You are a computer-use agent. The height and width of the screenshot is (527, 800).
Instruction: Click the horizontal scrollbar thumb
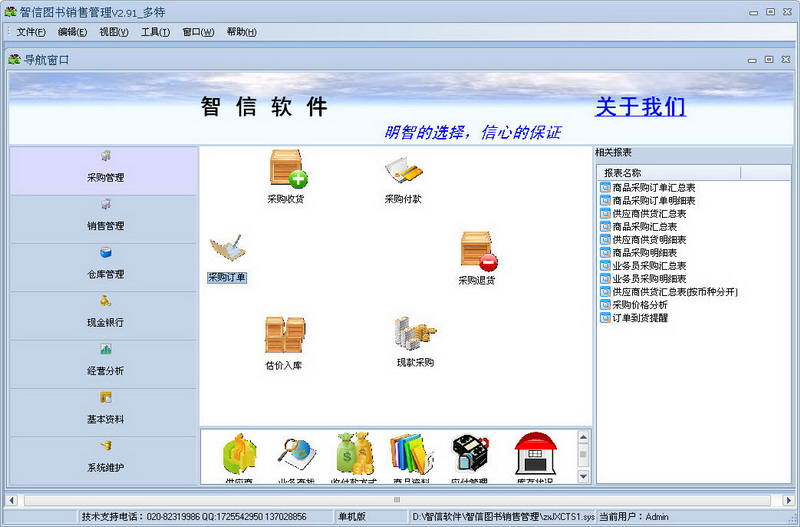click(397, 500)
